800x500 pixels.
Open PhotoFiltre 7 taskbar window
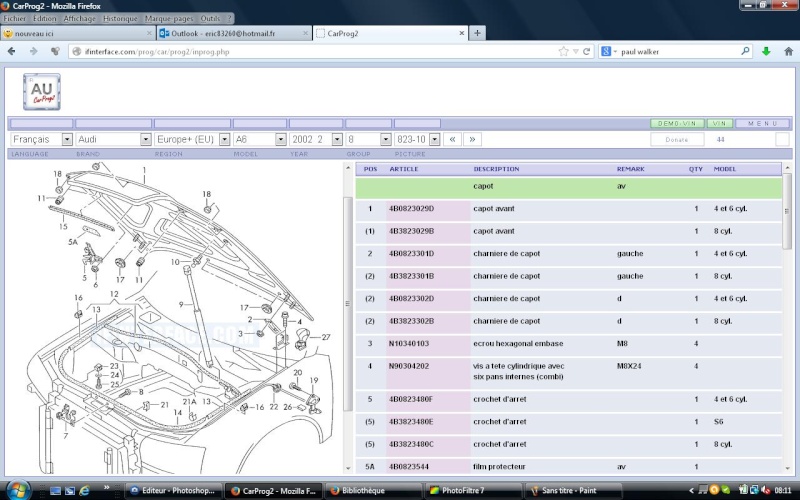click(473, 490)
